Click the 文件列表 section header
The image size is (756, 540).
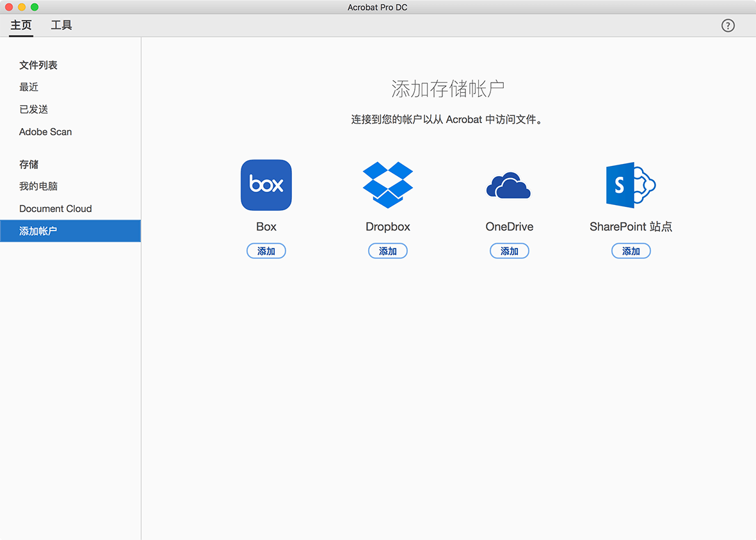click(x=38, y=65)
